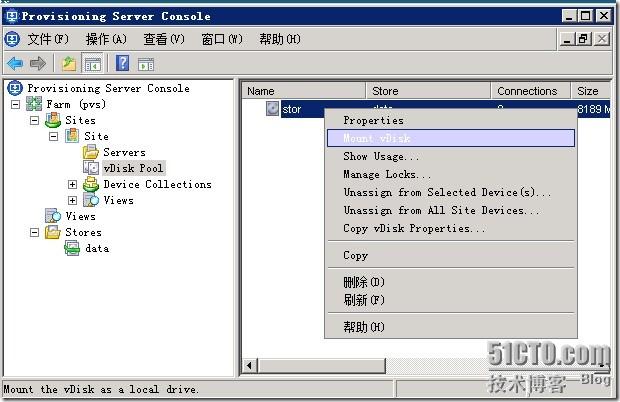
Task: Click the stor vDisk icon in the list
Action: pos(272,108)
